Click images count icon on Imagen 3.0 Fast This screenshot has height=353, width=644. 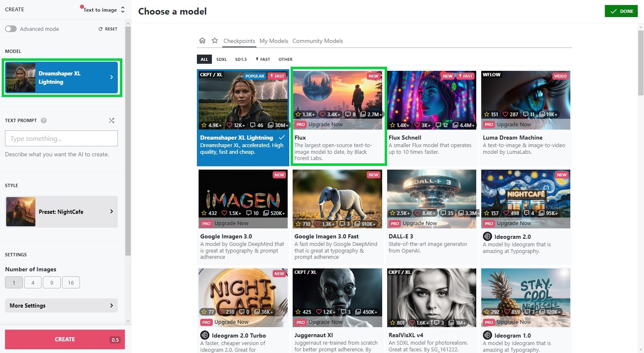[x=358, y=224]
